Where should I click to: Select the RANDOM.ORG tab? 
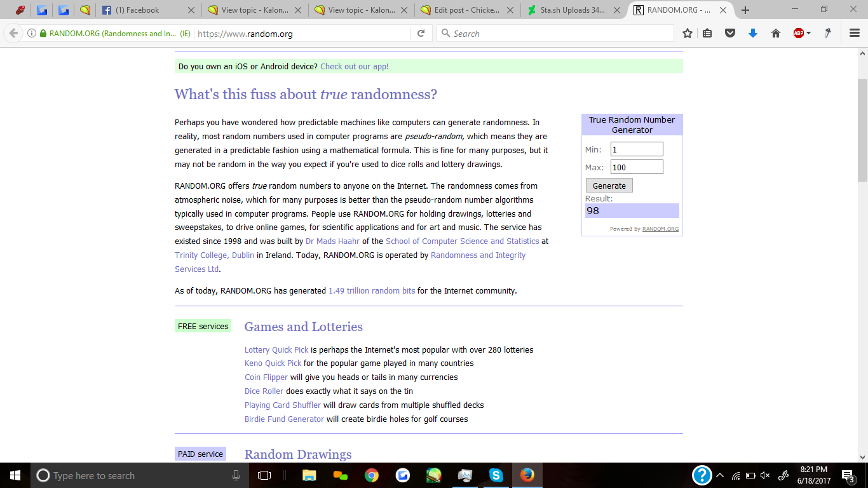pos(680,10)
